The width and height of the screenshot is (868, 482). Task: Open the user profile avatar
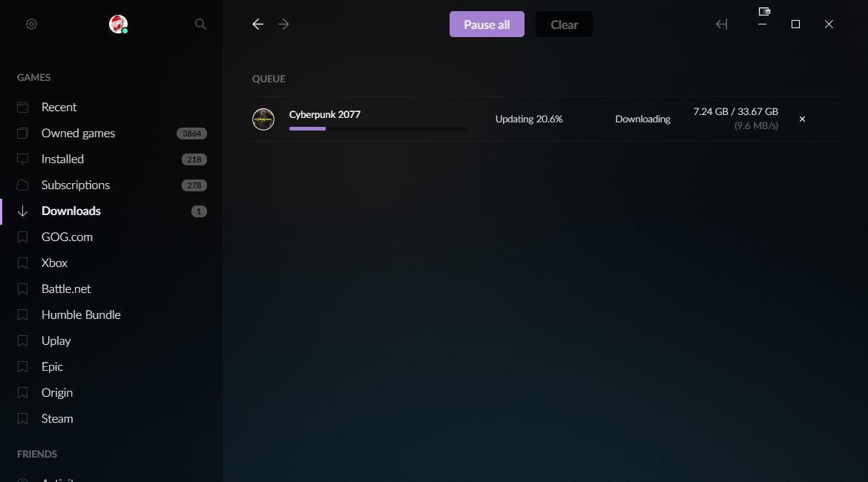118,24
